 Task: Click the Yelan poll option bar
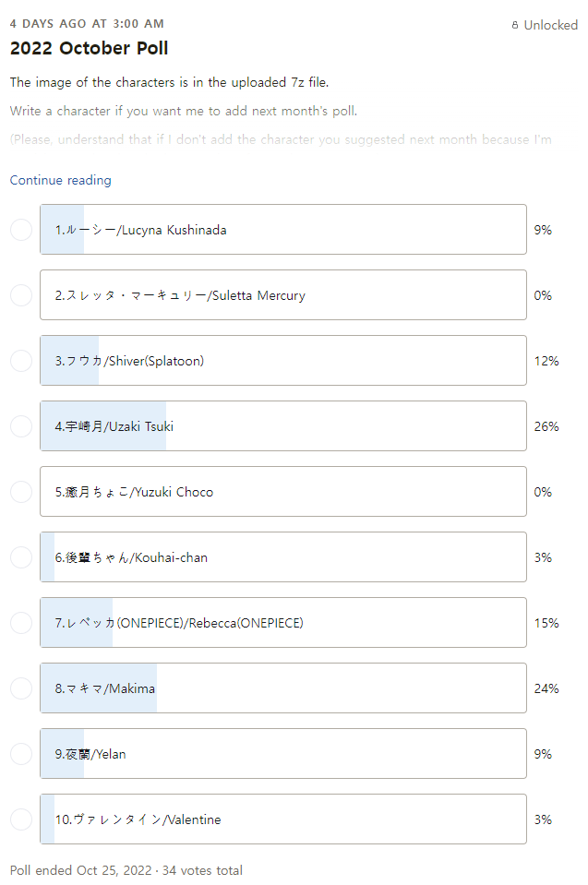pyautogui.click(x=282, y=754)
